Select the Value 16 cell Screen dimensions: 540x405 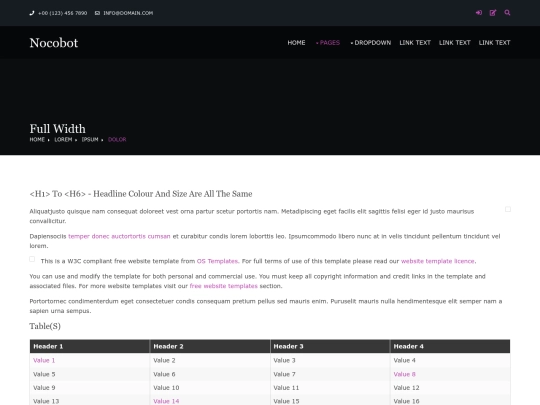(450, 400)
